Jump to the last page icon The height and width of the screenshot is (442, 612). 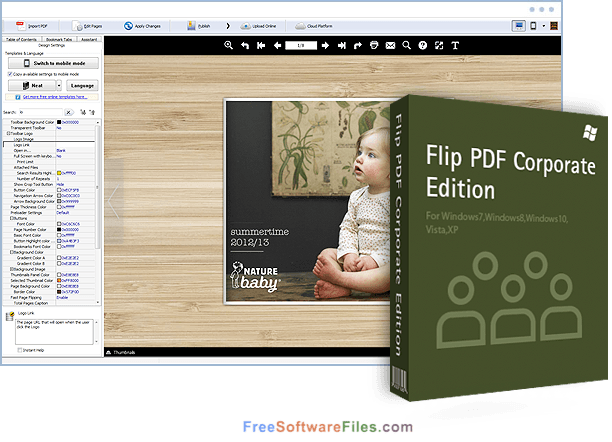(x=342, y=45)
